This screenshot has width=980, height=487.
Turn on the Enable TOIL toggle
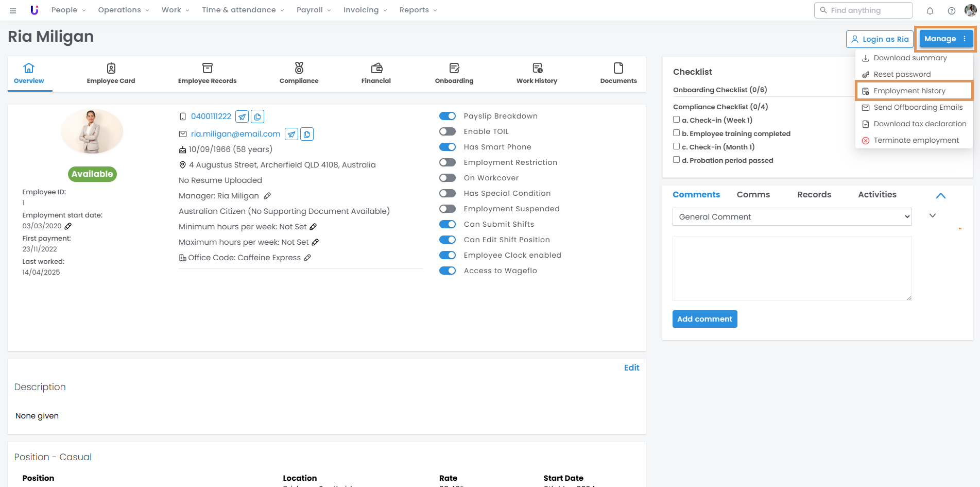click(447, 132)
